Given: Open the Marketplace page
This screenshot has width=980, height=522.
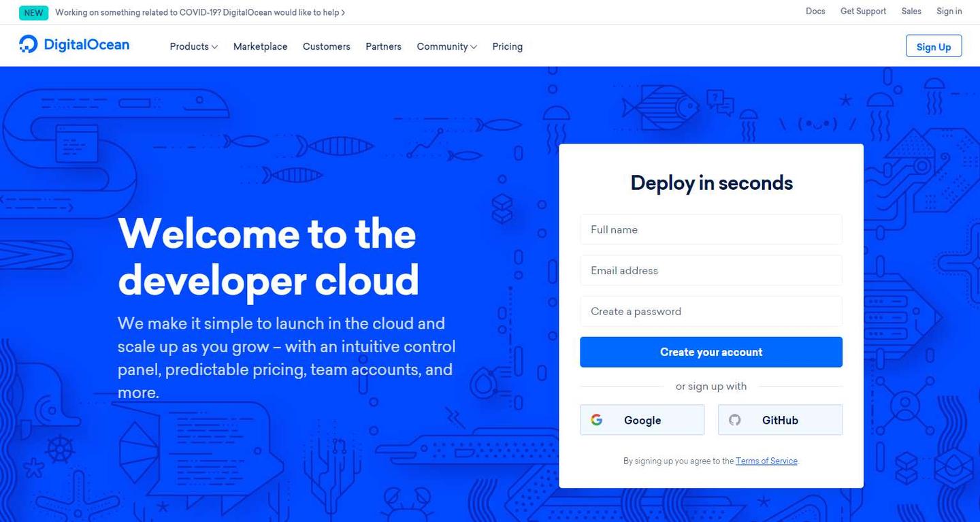Looking at the screenshot, I should pos(261,46).
